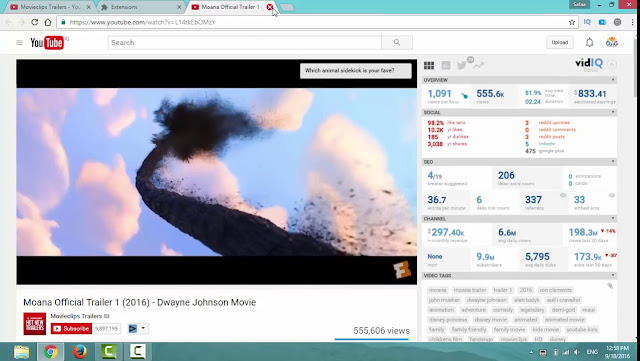Click the 'ron clements' tag
Viewport: 640px width, 361px height.
point(556,290)
